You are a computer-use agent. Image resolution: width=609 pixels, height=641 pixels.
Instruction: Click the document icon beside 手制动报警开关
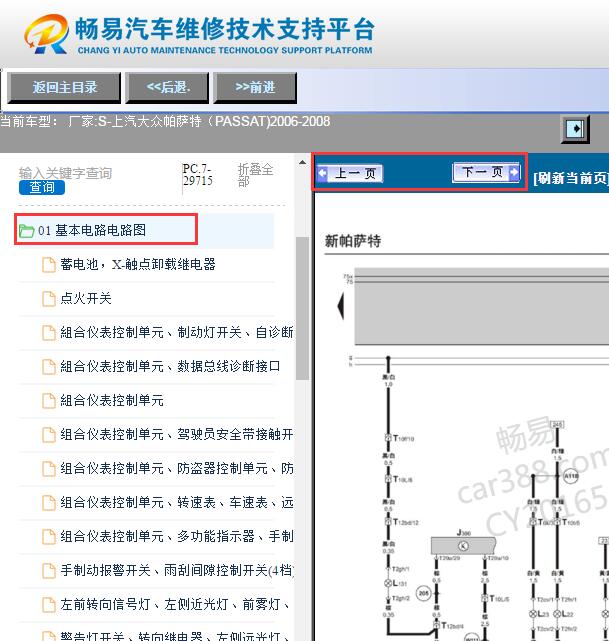click(x=49, y=570)
